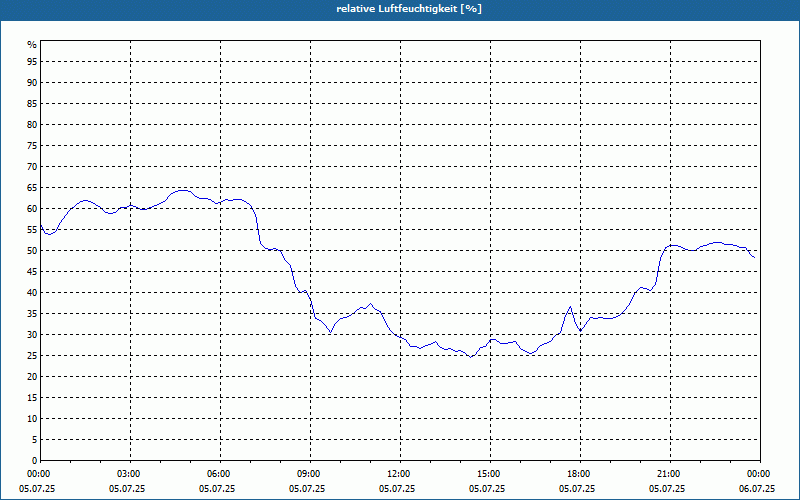Click the '65' y-axis tick label
Viewport: 800px width, 500px height.
[x=32, y=188]
